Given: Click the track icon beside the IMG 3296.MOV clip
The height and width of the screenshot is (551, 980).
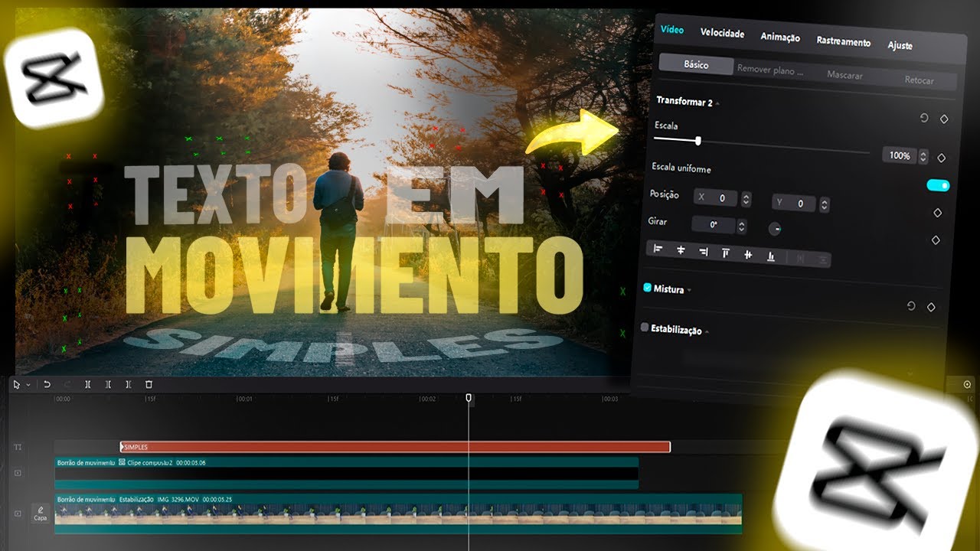Looking at the screenshot, I should coord(18,514).
